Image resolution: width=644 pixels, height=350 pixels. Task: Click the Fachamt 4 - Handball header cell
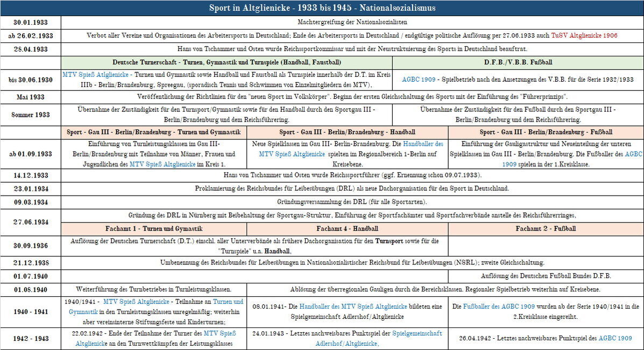click(347, 229)
